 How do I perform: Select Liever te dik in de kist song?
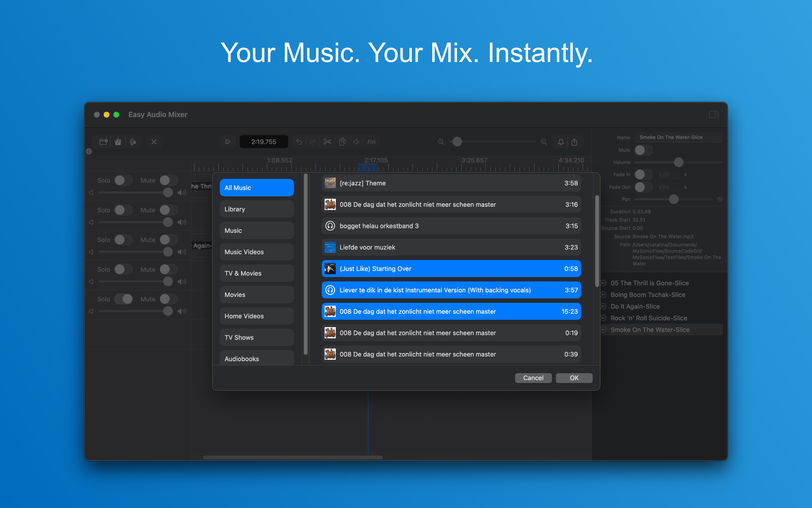(451, 290)
